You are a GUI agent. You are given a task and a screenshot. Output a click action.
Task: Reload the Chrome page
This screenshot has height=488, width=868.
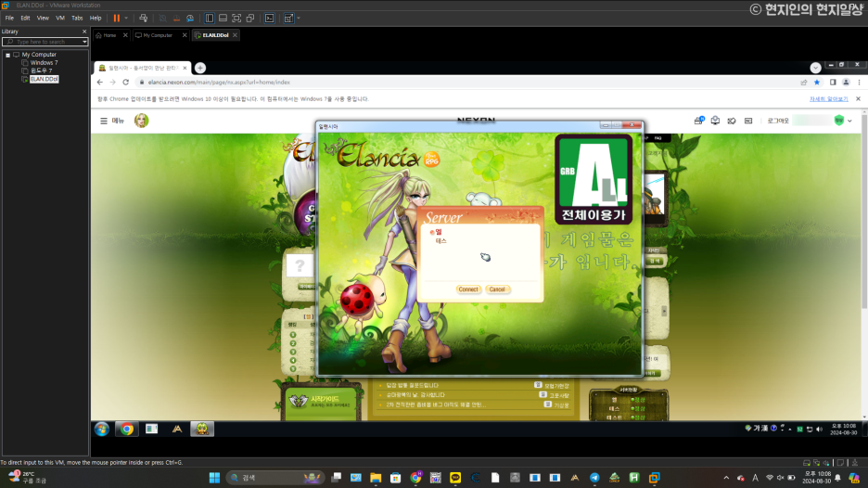click(126, 82)
